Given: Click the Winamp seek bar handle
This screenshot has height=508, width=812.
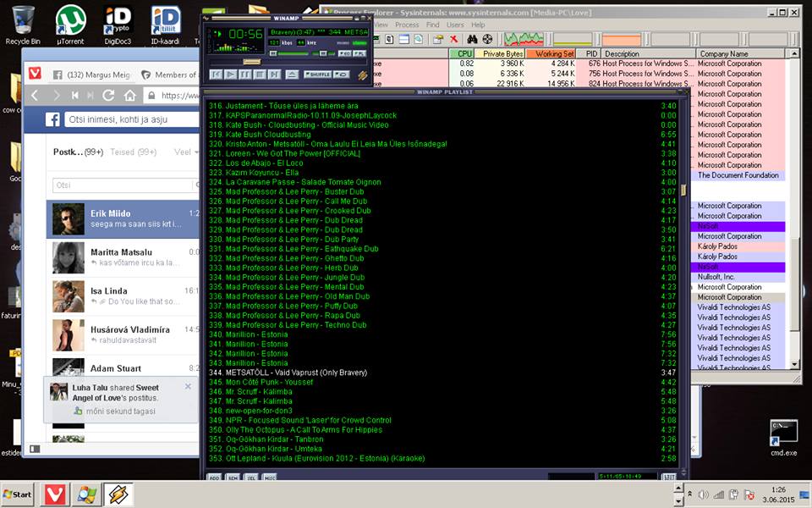Looking at the screenshot, I should click(x=252, y=62).
